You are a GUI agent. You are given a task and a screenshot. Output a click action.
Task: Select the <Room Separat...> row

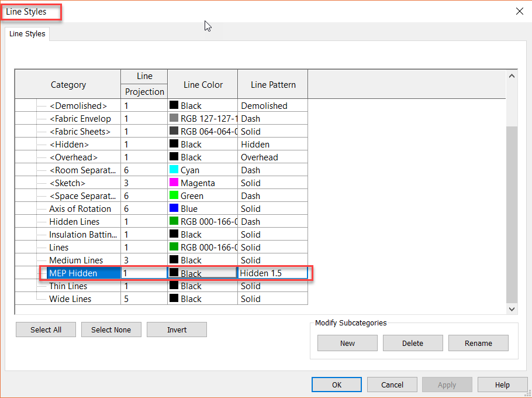click(82, 170)
